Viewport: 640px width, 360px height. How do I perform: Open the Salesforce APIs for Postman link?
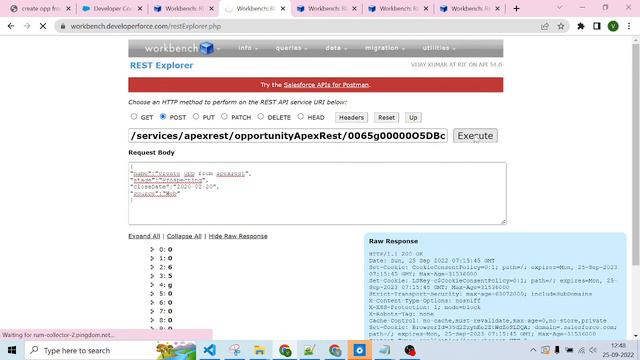click(326, 85)
